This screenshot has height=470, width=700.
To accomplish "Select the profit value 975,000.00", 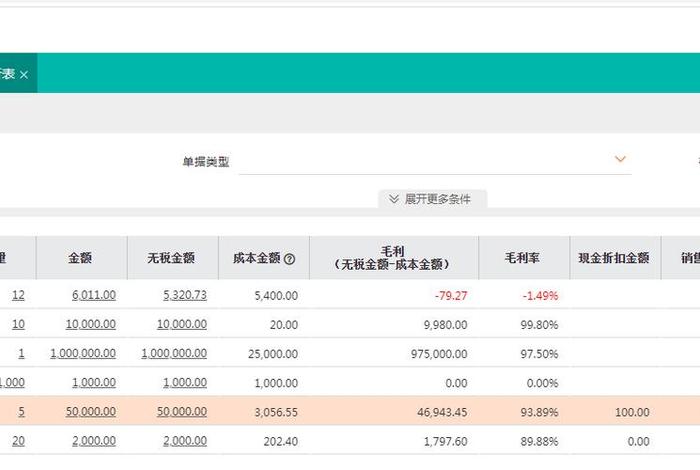I will tap(439, 354).
